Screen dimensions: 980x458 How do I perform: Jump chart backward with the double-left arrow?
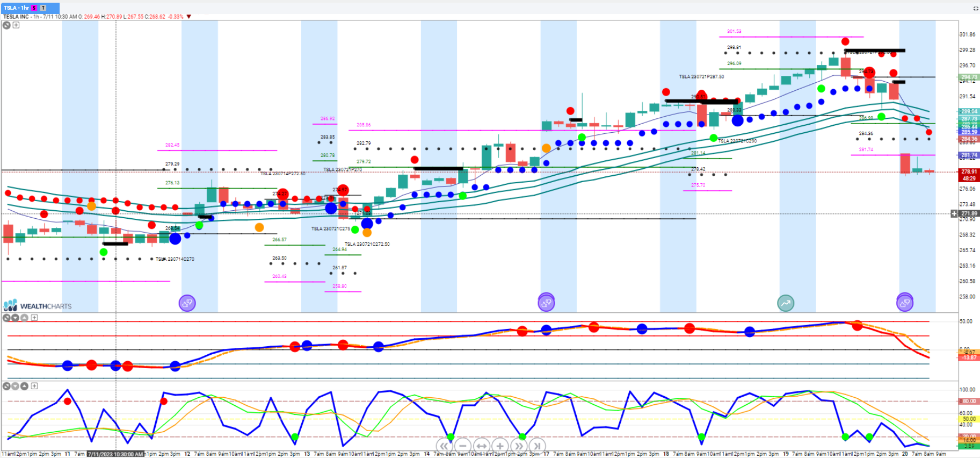pyautogui.click(x=444, y=446)
